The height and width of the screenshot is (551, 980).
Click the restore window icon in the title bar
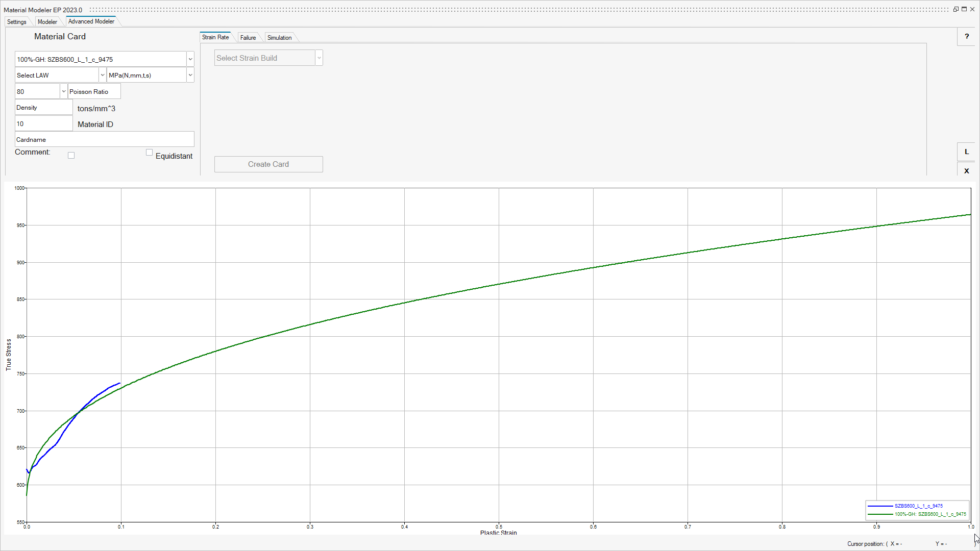[955, 9]
